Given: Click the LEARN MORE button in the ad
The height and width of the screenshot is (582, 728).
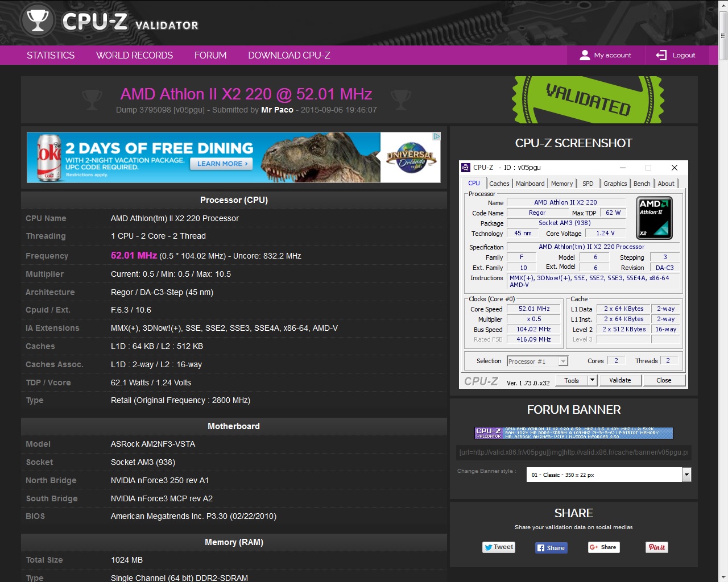Looking at the screenshot, I should [222, 164].
